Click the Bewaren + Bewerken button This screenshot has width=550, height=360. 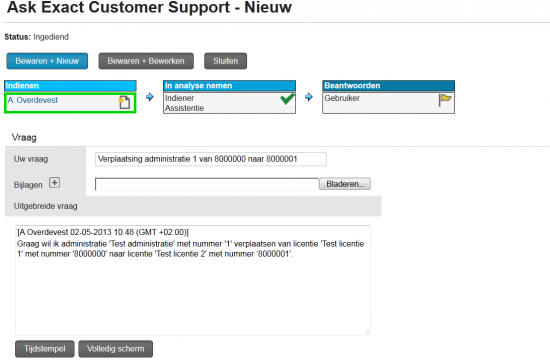click(146, 61)
